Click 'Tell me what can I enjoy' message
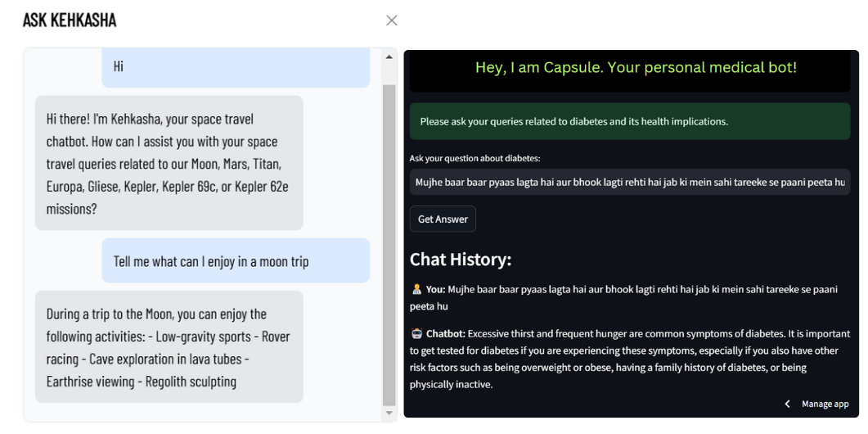 point(236,260)
